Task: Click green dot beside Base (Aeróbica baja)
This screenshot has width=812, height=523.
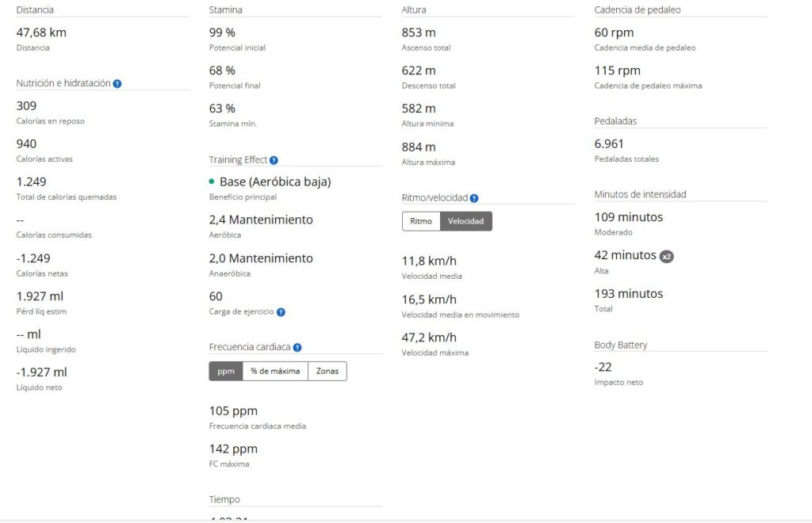Action: pyautogui.click(x=212, y=181)
